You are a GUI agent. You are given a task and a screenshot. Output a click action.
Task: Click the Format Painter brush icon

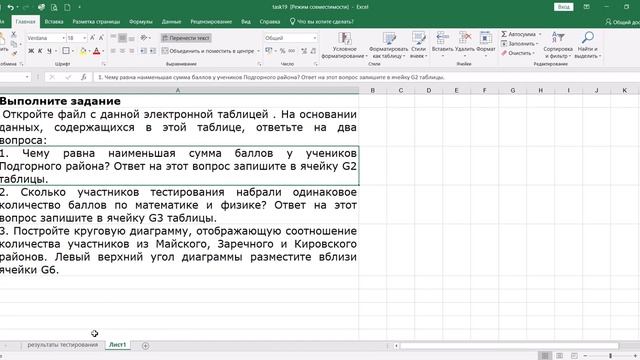(x=14, y=53)
